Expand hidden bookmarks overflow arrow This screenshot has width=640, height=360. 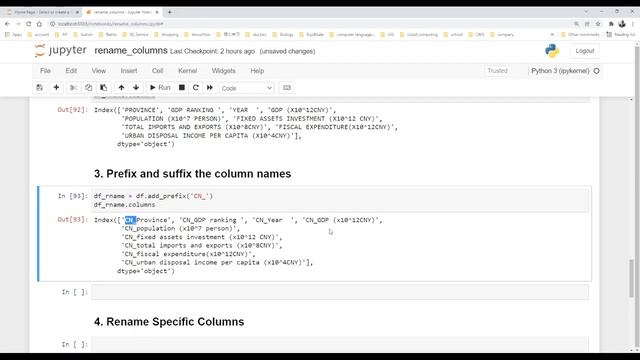(x=552, y=35)
